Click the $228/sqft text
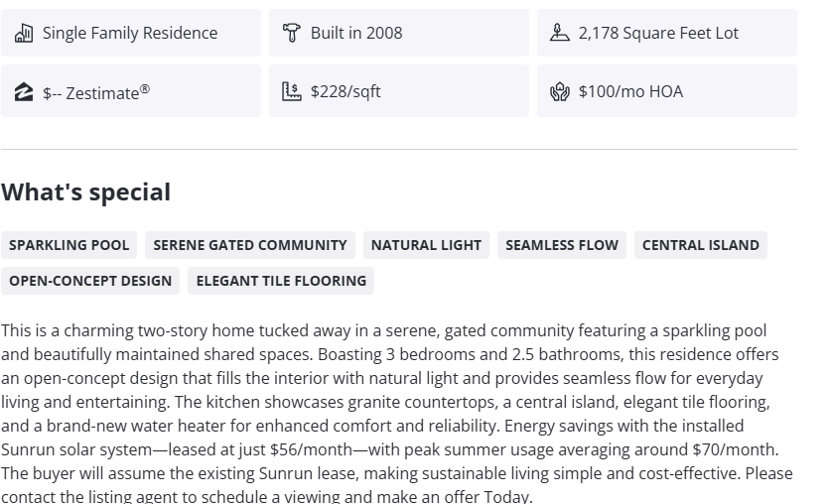Screen dimensions: 829x504 pyautogui.click(x=345, y=92)
